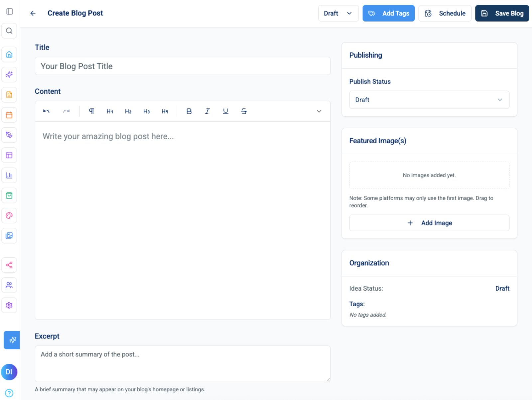The height and width of the screenshot is (400, 532).
Task: Apply Heading 1 style
Action: coord(110,111)
